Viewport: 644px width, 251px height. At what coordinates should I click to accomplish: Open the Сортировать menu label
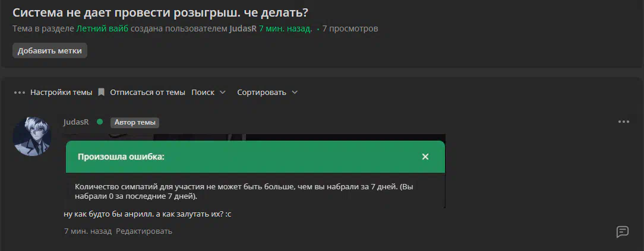[261, 93]
